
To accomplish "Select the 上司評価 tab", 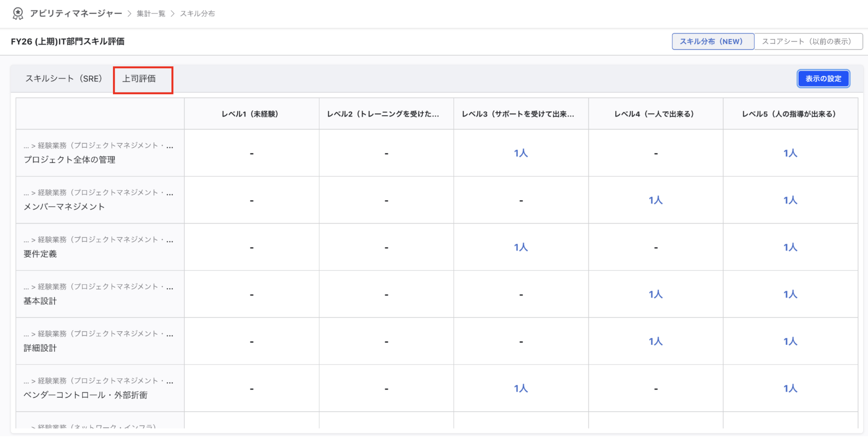I will click(139, 79).
